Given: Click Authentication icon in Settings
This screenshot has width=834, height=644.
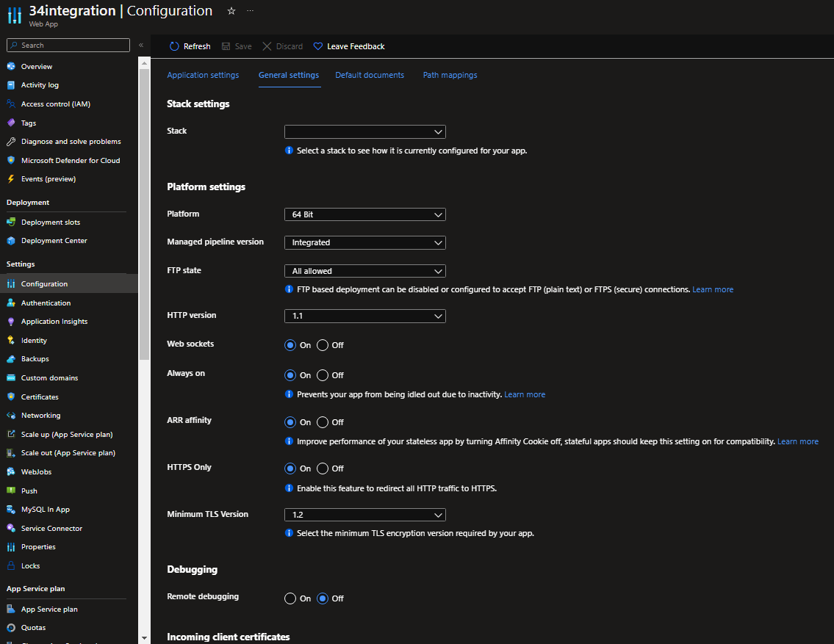Looking at the screenshot, I should click(x=10, y=303).
